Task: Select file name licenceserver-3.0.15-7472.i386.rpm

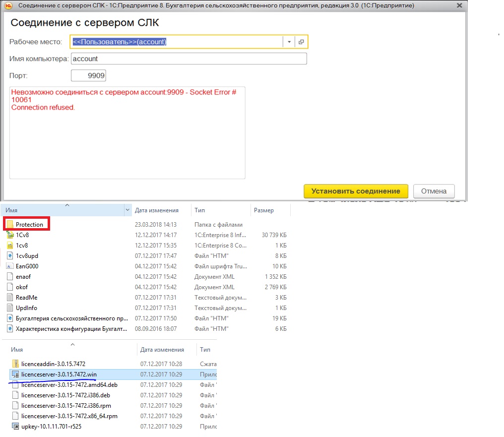Action: tap(66, 406)
